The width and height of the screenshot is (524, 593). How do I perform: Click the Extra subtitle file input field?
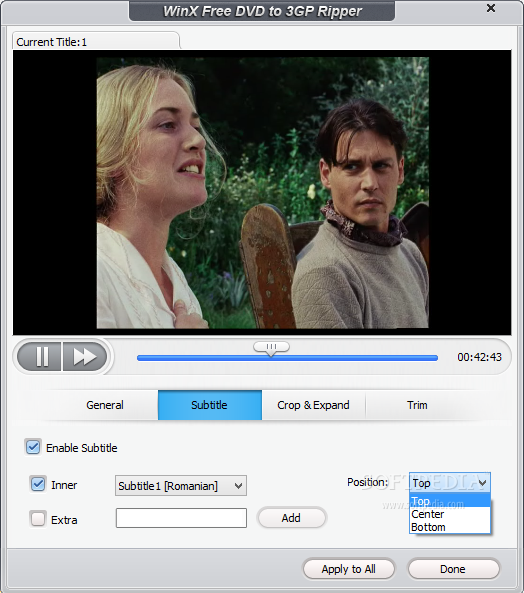(181, 518)
